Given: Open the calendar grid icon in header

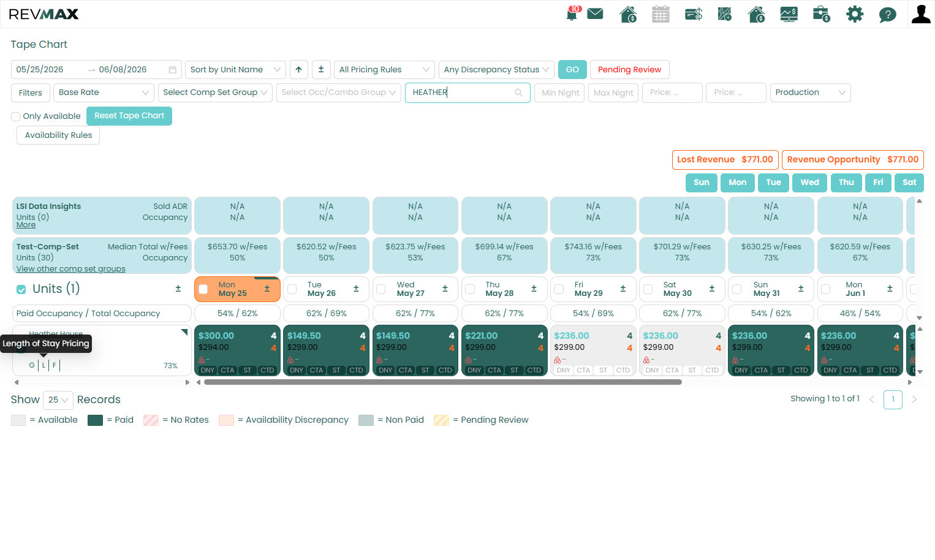Looking at the screenshot, I should 661,14.
